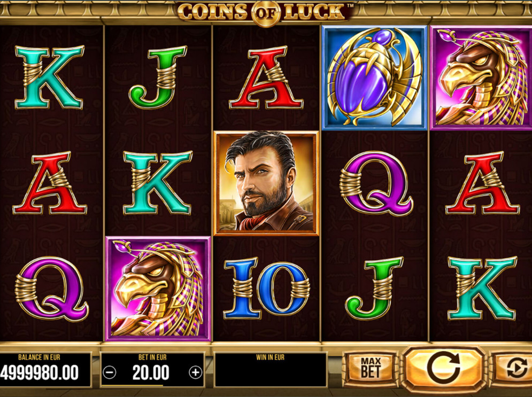Image resolution: width=532 pixels, height=397 pixels.
Task: Select the purple scarab beetle symbol
Action: 375,77
